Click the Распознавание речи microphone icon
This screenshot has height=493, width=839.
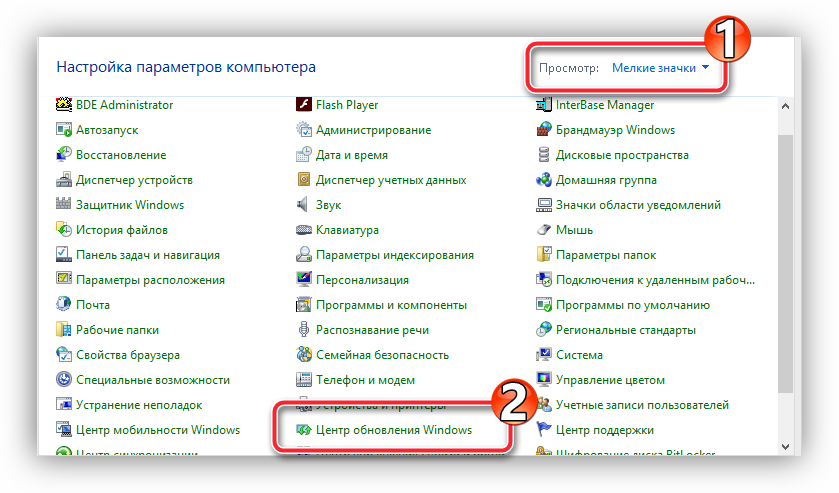[x=303, y=330]
